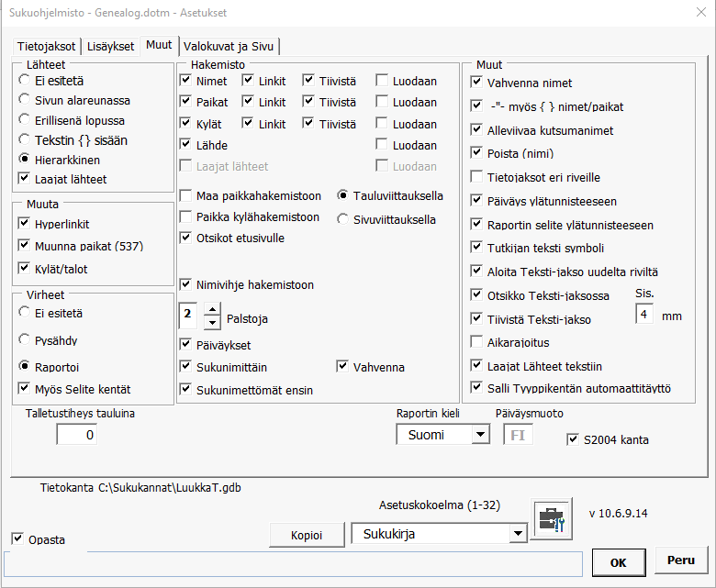Expand the Sukukirja settings collection dropdown
Image resolution: width=716 pixels, height=588 pixels.
tap(519, 533)
